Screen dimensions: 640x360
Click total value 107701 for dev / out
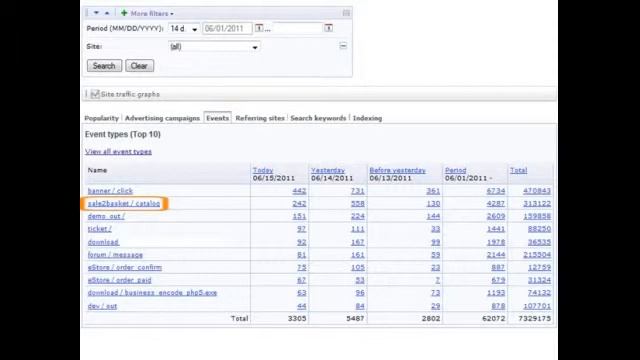537,306
